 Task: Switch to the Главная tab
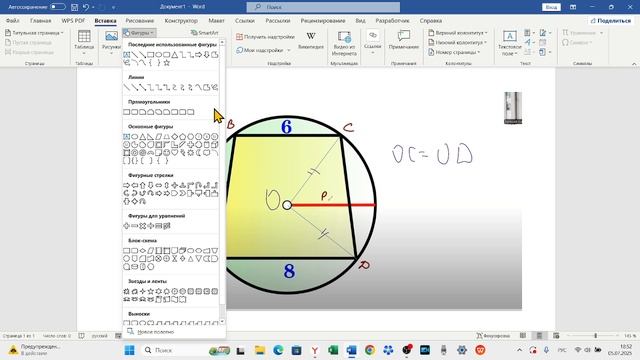coord(40,20)
